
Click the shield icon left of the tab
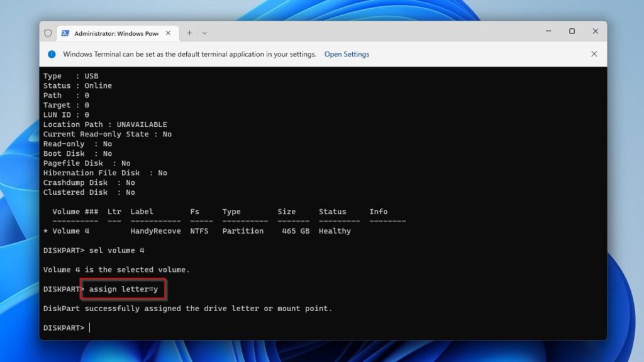[x=48, y=33]
